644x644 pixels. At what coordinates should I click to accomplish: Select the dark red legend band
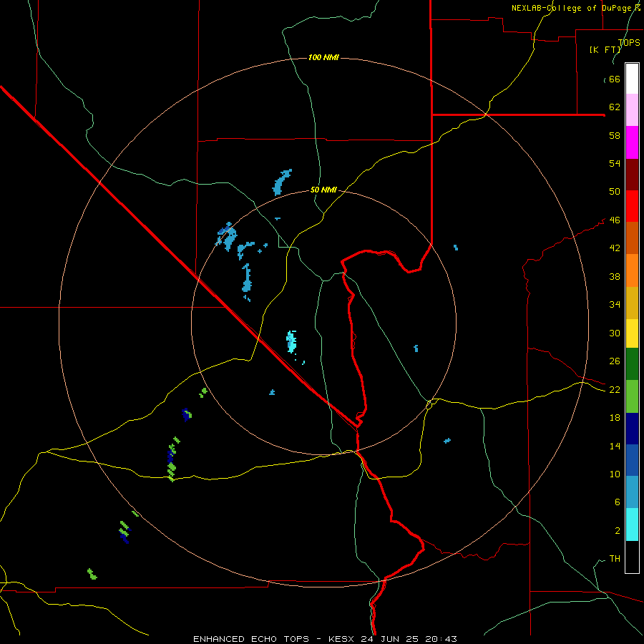click(632, 174)
